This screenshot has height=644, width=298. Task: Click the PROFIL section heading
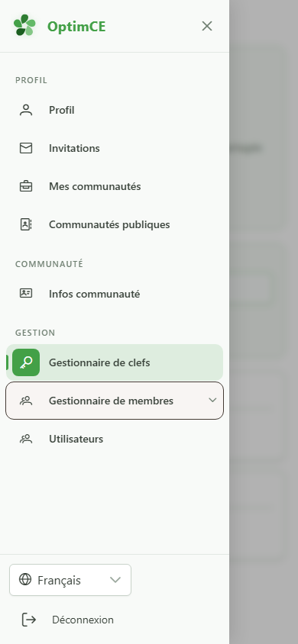coord(31,80)
